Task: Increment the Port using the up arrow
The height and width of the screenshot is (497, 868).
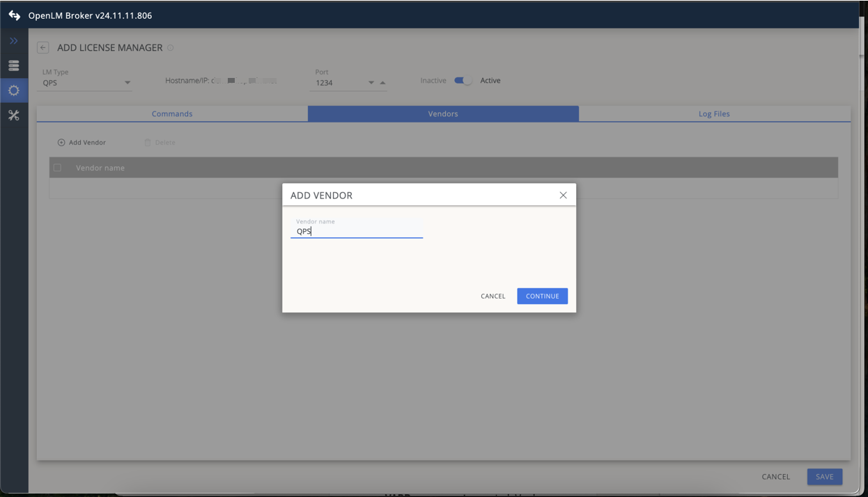Action: coord(382,82)
